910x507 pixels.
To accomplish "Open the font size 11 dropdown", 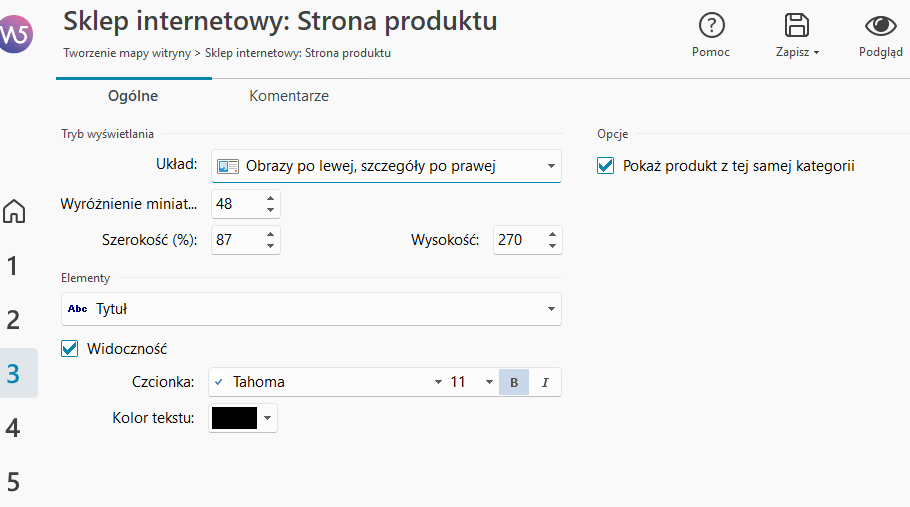I will click(x=472, y=382).
